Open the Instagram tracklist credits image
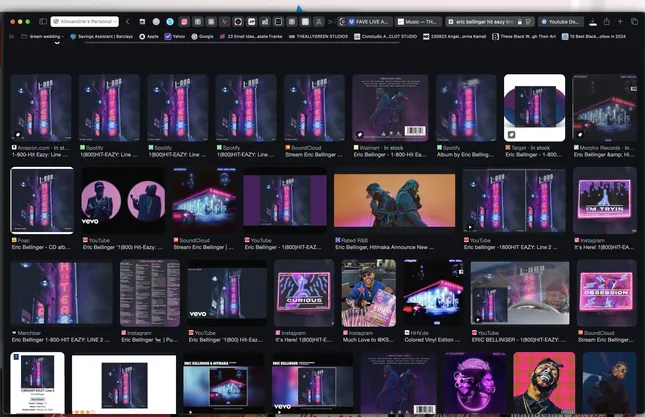Image resolution: width=645 pixels, height=417 pixels. [x=150, y=293]
